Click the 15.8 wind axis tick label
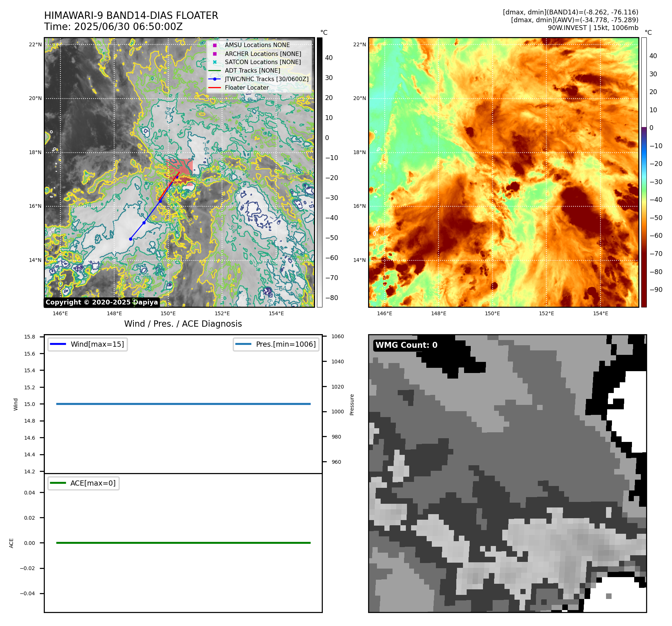The image size is (672, 626). pos(30,337)
